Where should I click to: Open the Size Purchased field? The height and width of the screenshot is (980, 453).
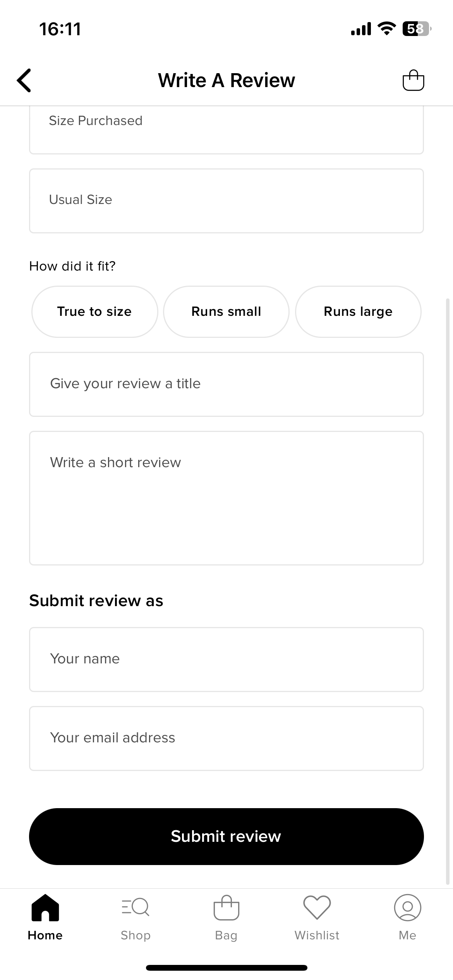[226, 130]
